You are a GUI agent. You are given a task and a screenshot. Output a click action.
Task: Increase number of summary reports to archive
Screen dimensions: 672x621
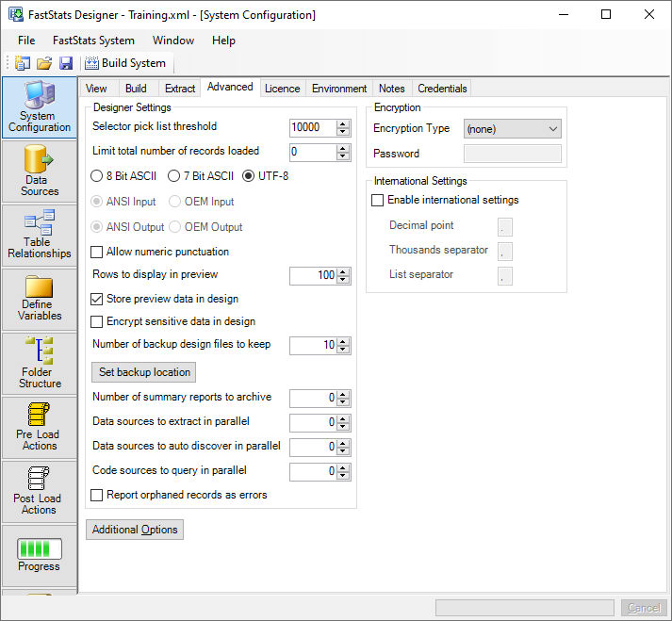[x=343, y=394]
